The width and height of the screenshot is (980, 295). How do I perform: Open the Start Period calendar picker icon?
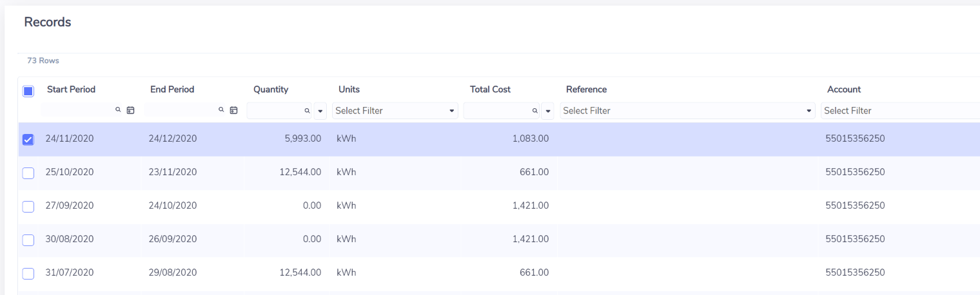point(130,111)
